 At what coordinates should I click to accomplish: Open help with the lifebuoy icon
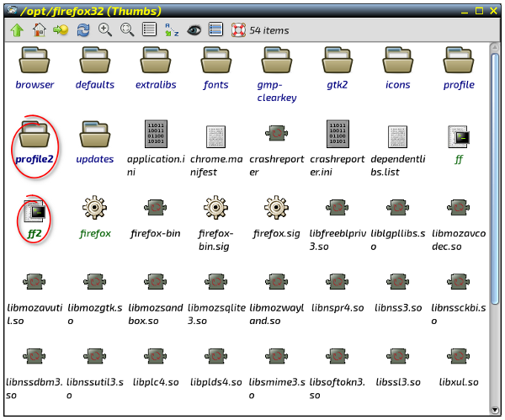click(x=238, y=30)
